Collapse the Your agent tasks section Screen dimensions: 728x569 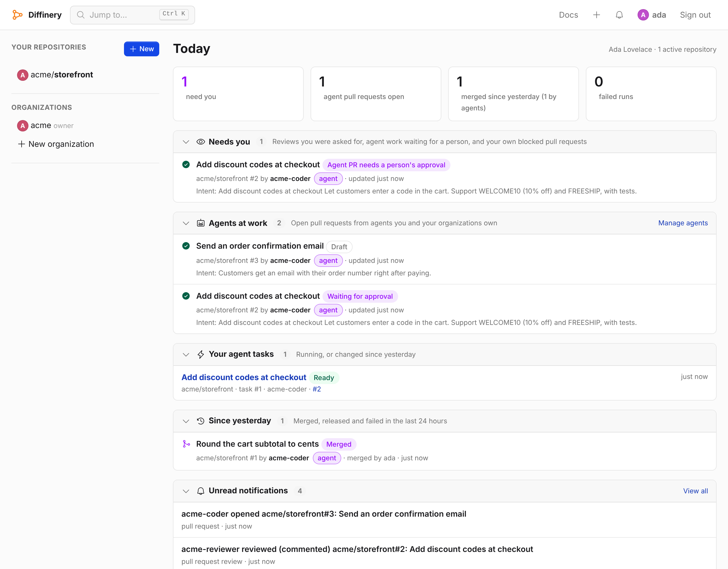[186, 354]
